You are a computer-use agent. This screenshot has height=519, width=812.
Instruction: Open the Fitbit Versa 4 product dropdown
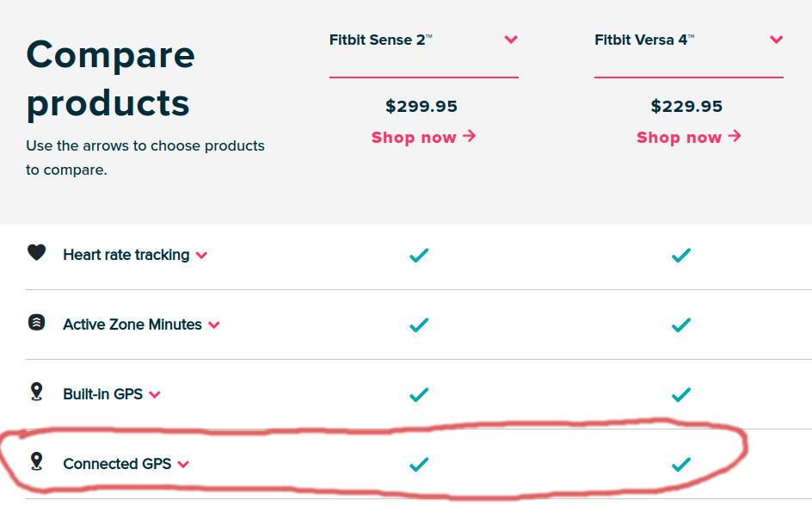tap(776, 40)
